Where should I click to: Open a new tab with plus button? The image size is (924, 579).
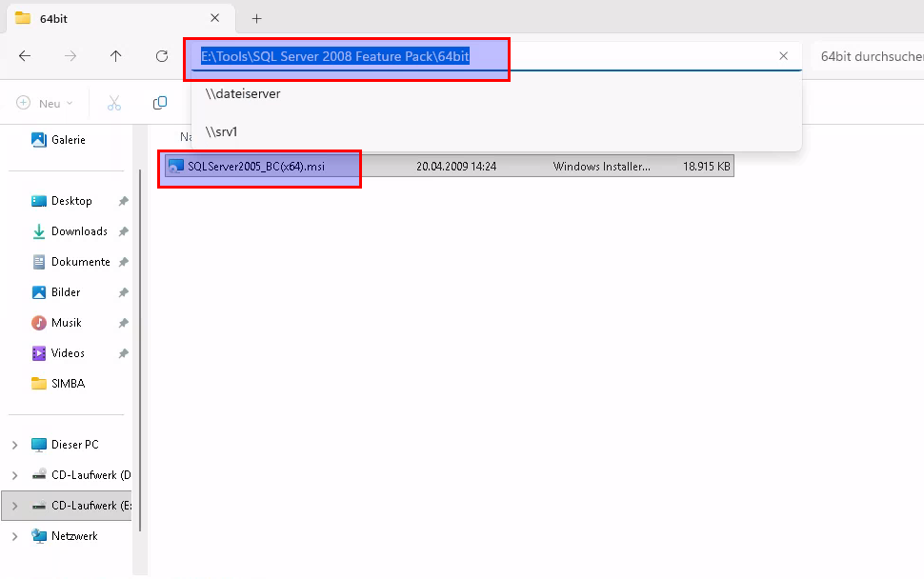pyautogui.click(x=256, y=18)
